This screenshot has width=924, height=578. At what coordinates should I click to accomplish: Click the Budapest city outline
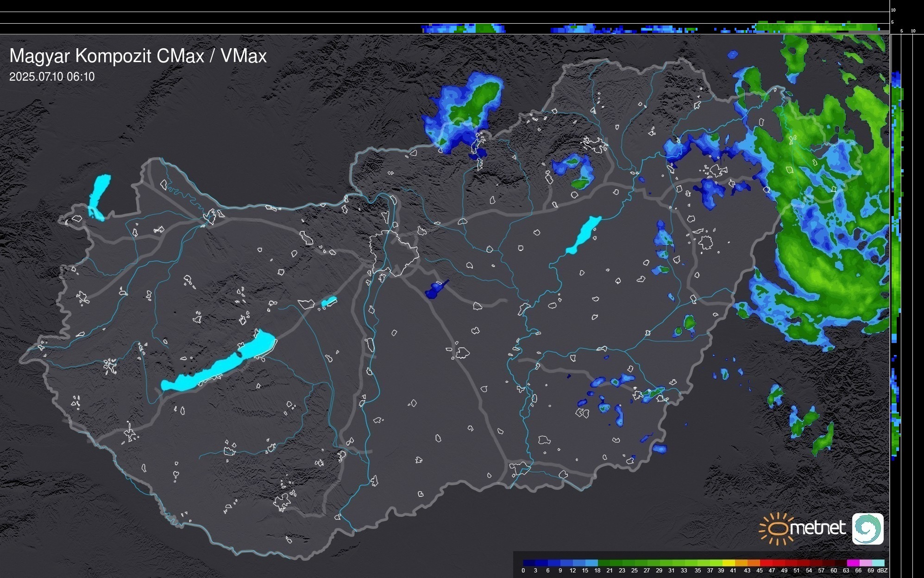[394, 253]
